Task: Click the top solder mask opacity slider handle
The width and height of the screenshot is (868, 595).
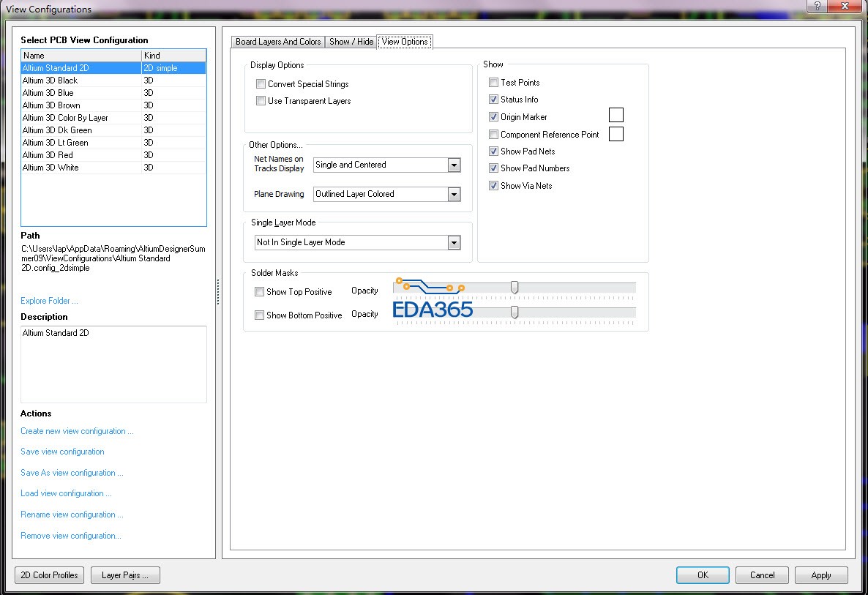Action: [515, 288]
